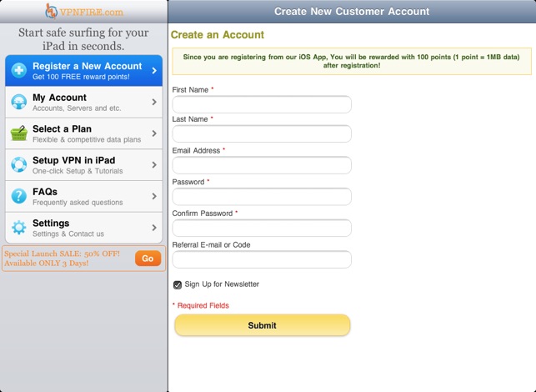Click Accounts, Servers and etc. subtitle

point(77,108)
